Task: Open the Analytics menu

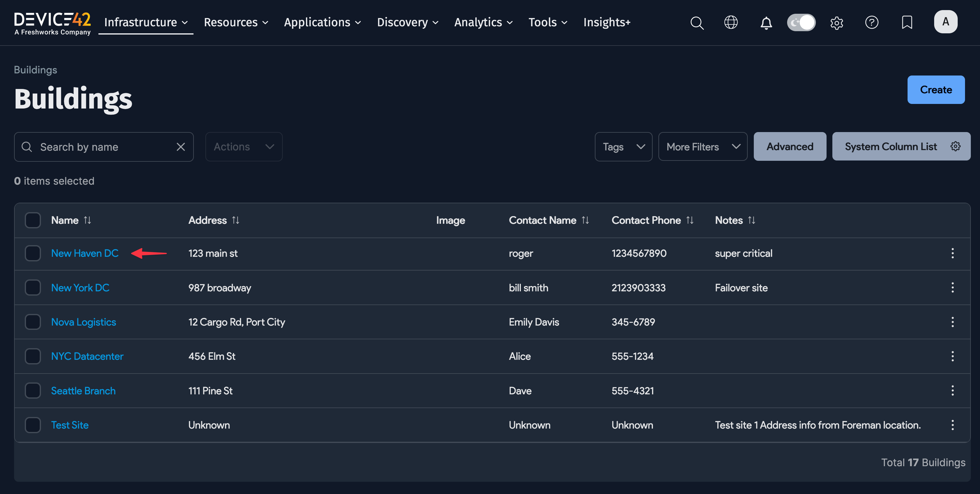Action: [x=483, y=22]
